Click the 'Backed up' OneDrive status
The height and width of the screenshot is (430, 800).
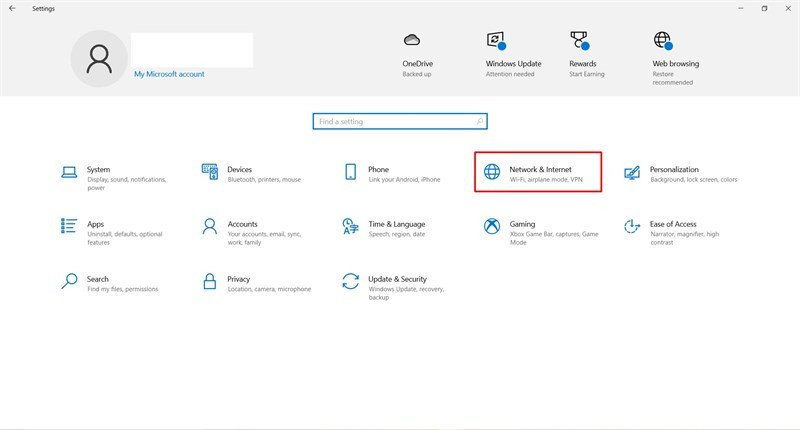pyautogui.click(x=417, y=74)
